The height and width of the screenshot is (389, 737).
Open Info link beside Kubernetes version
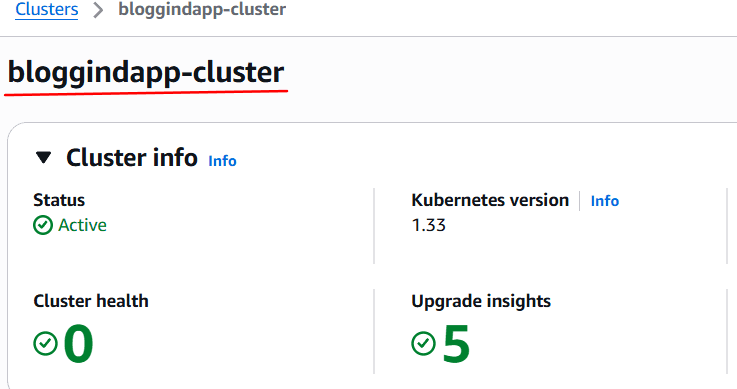pos(604,201)
